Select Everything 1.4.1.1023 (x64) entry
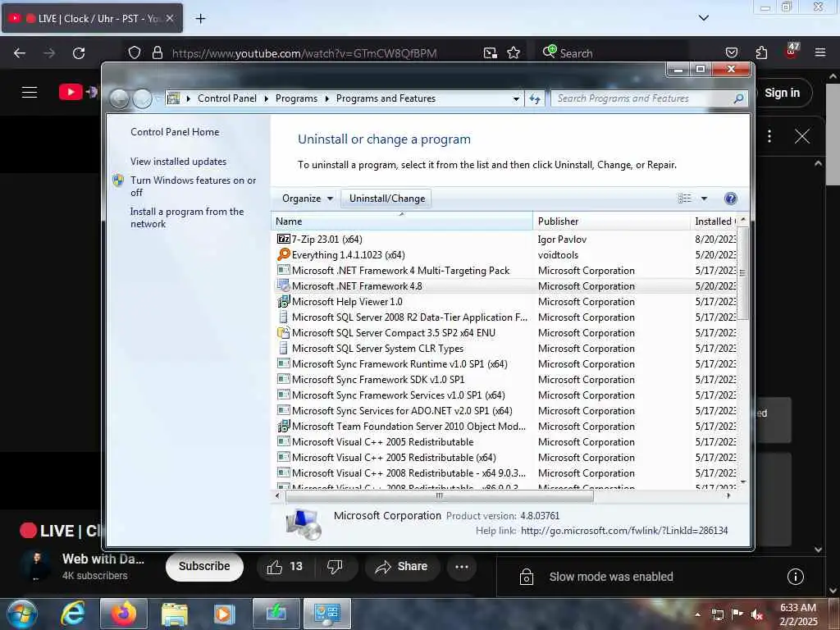Screen dimensions: 840x630 (504, 255)
